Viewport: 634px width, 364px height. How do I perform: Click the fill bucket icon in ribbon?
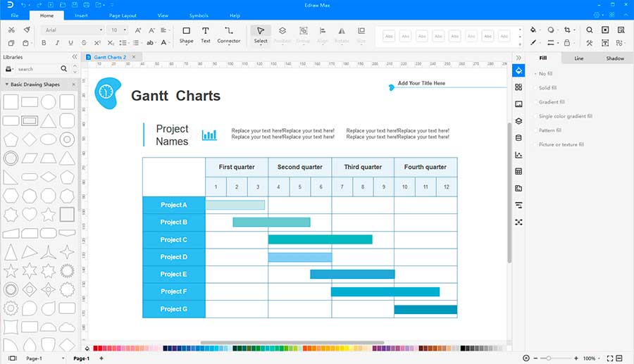533,30
